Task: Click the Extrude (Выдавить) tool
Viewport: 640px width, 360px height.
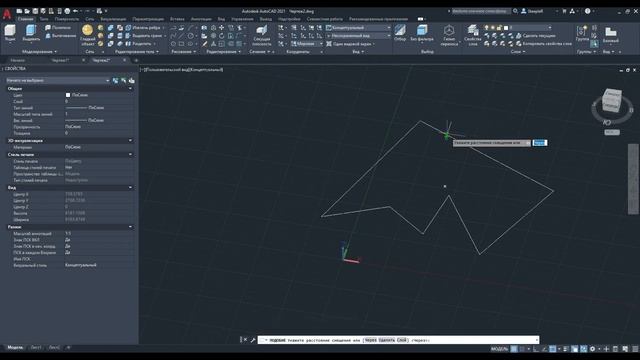Action: (31, 32)
